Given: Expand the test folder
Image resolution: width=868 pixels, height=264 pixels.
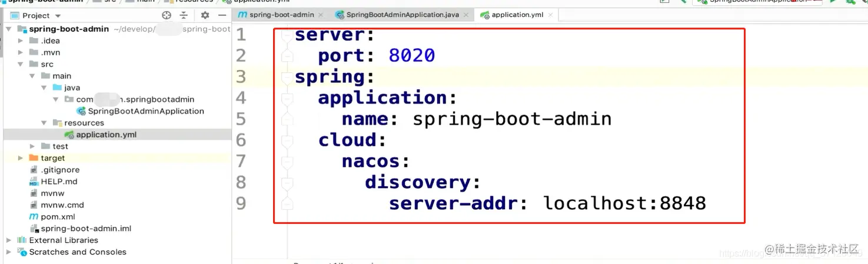Looking at the screenshot, I should coord(32,146).
